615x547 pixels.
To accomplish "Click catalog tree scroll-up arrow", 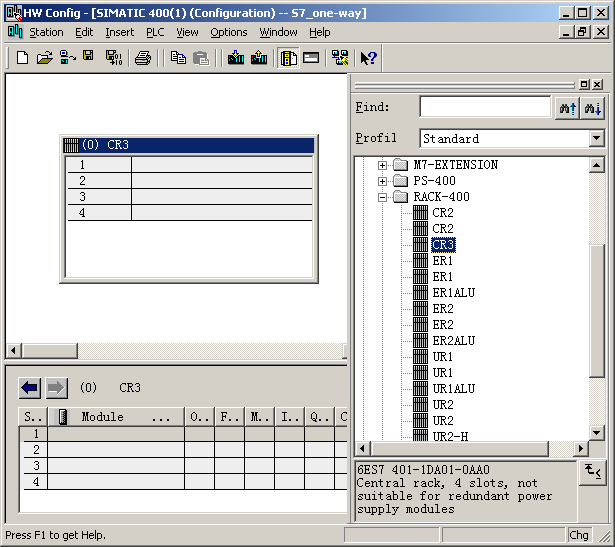I will [x=596, y=165].
